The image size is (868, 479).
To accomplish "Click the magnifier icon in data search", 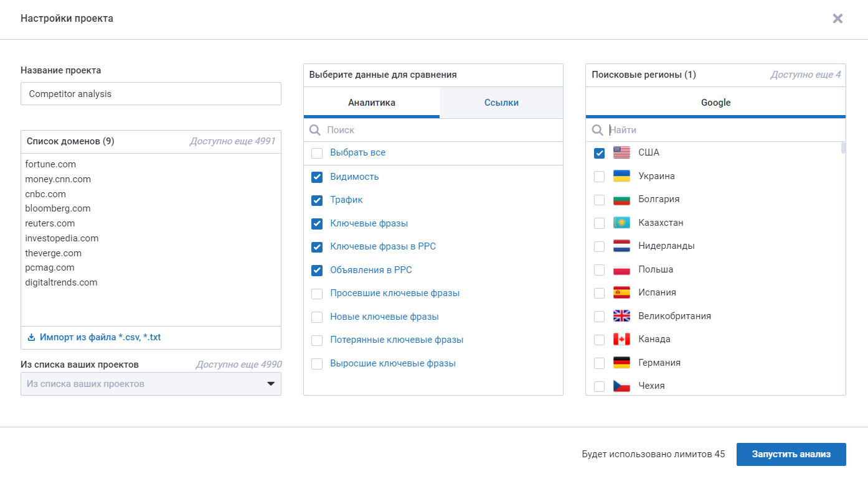I will (x=316, y=130).
